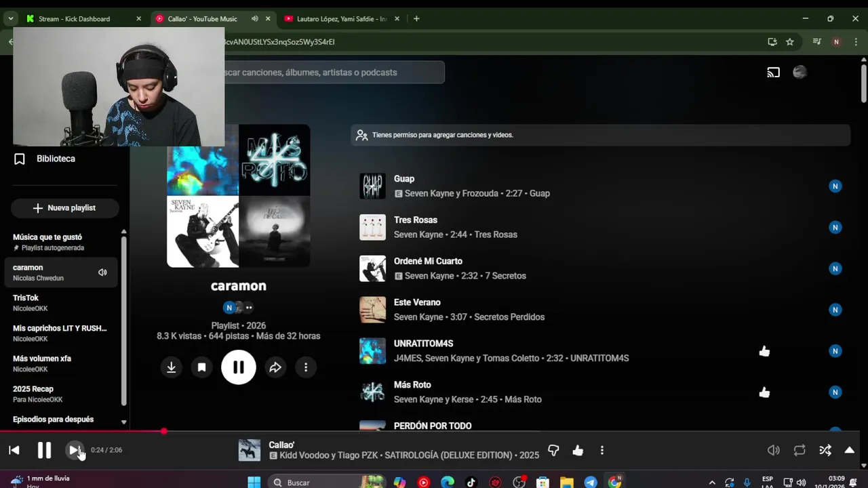Open playlist collaborators avatars under caramon
This screenshot has height=488, width=868.
coord(239,308)
